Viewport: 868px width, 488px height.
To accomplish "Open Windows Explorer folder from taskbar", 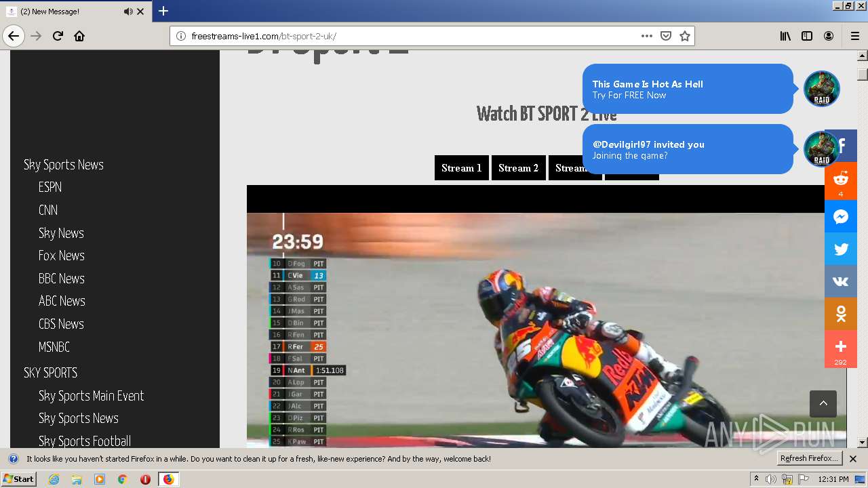I will (77, 479).
